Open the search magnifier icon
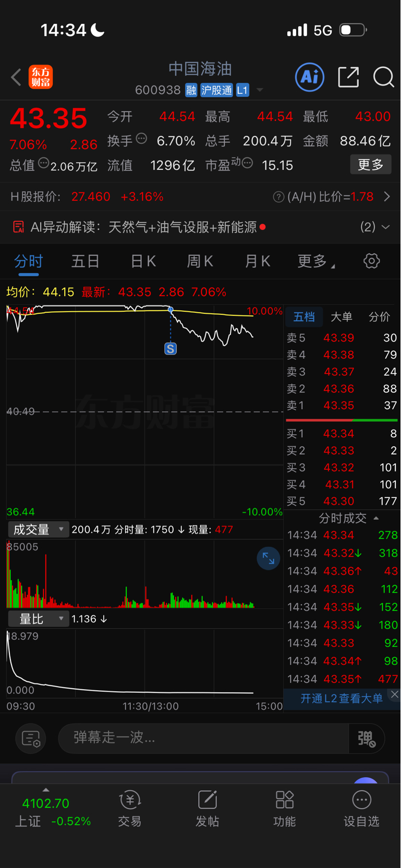The height and width of the screenshot is (868, 401). click(384, 77)
